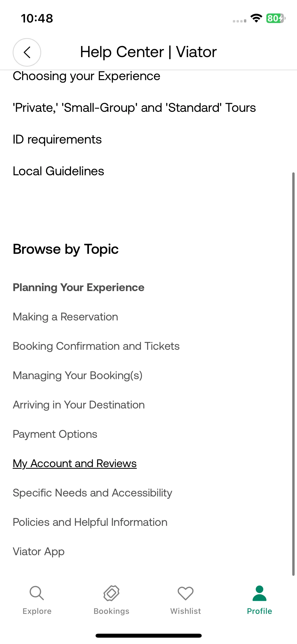Open Local Guidelines article

(x=58, y=171)
